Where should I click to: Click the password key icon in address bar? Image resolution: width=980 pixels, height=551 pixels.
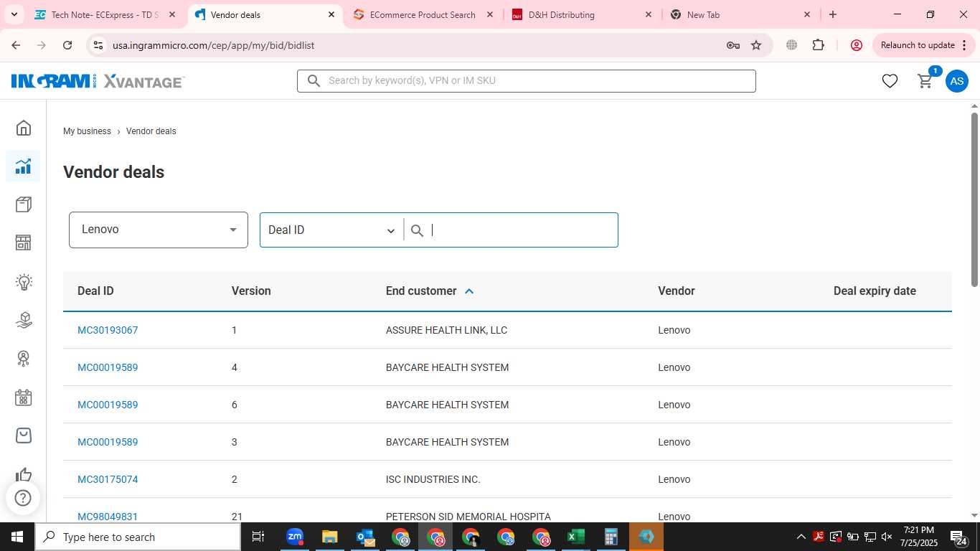(x=732, y=45)
